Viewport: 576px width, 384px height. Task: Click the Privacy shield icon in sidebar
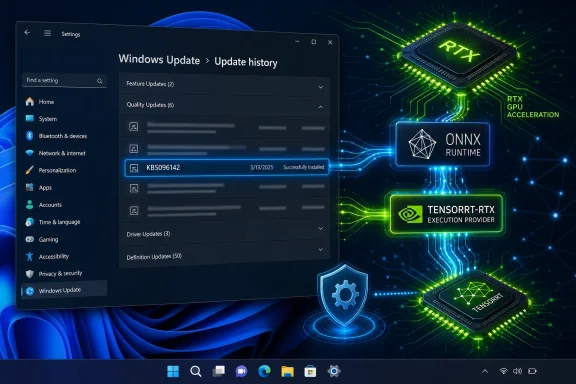coord(30,274)
